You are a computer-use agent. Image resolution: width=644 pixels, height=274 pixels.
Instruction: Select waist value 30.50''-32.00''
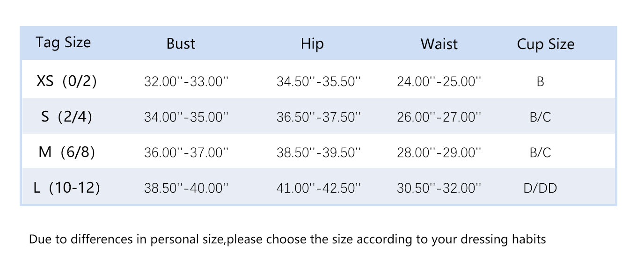click(439, 188)
